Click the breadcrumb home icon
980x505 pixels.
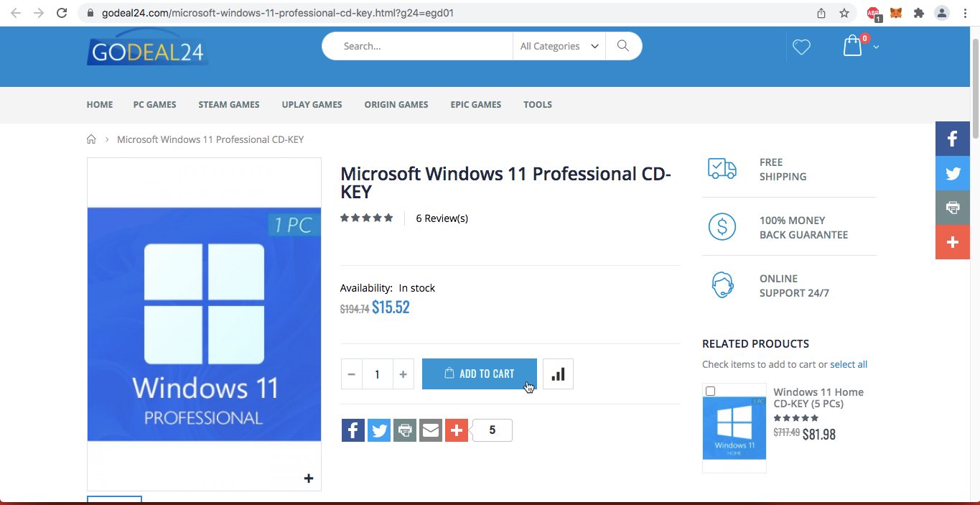(91, 139)
